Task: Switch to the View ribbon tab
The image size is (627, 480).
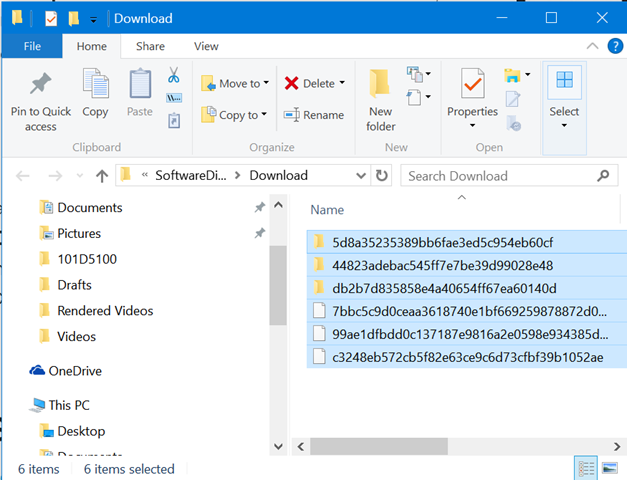Action: coord(206,46)
